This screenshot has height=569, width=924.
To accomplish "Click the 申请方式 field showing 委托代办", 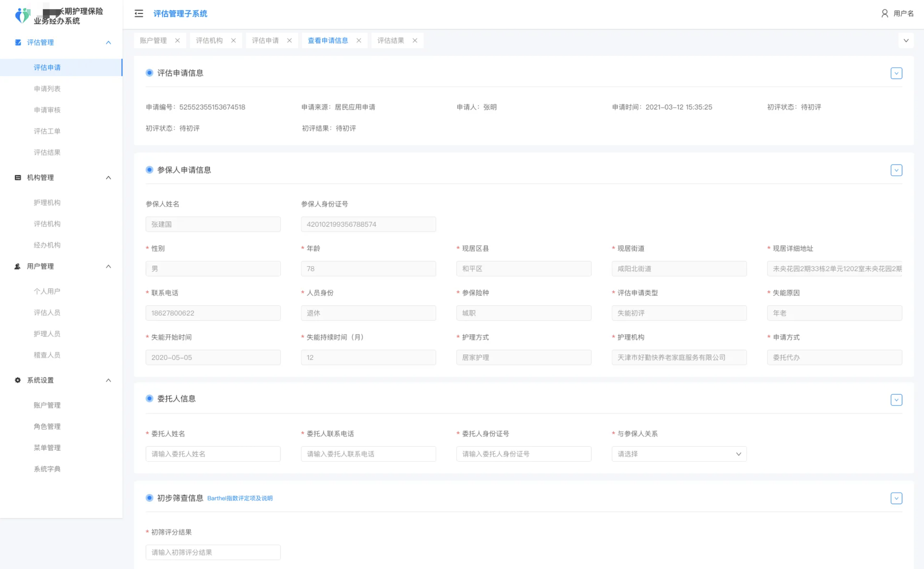I will tap(835, 357).
